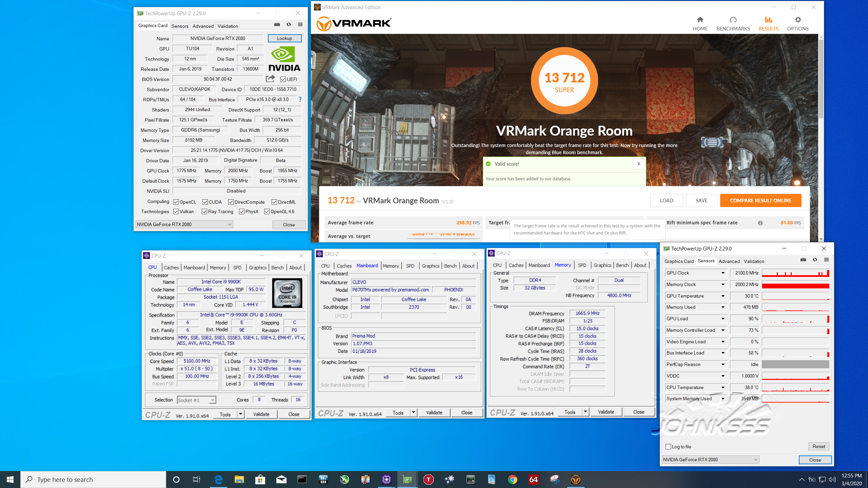Switch to Validation tab in GPU-Z Sensors window
868x488 pixels.
tap(754, 261)
